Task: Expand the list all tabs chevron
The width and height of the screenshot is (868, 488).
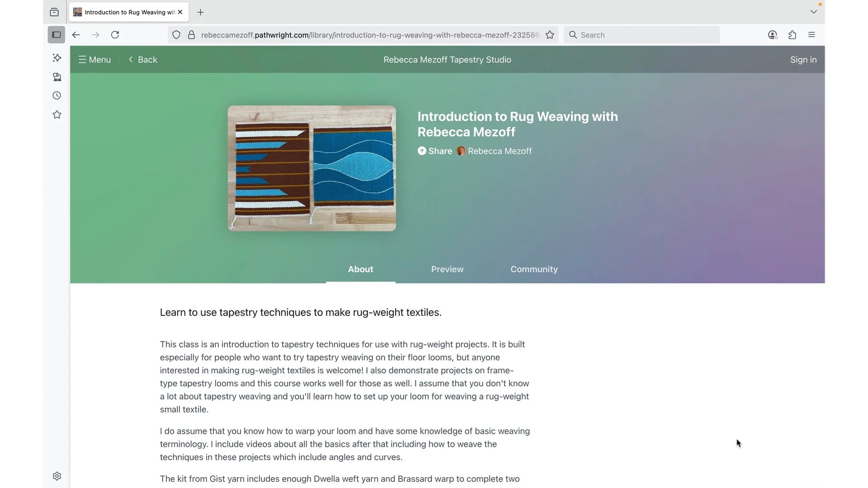Action: (814, 12)
